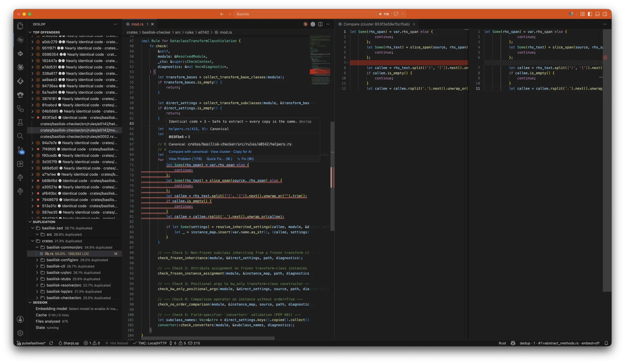Select lib.rs 50.0% duplicated file
Viewport: 625px width, 364px height.
(74, 253)
